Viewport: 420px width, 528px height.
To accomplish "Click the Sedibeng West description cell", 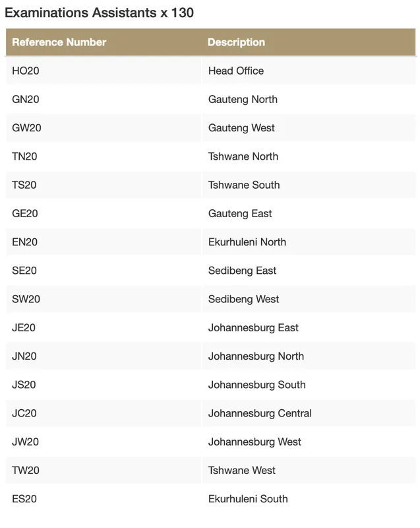I will [244, 299].
